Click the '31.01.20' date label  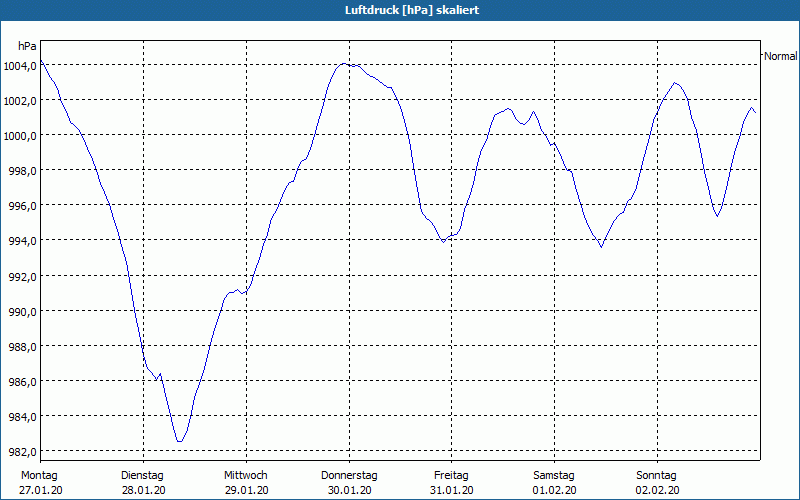(x=452, y=490)
